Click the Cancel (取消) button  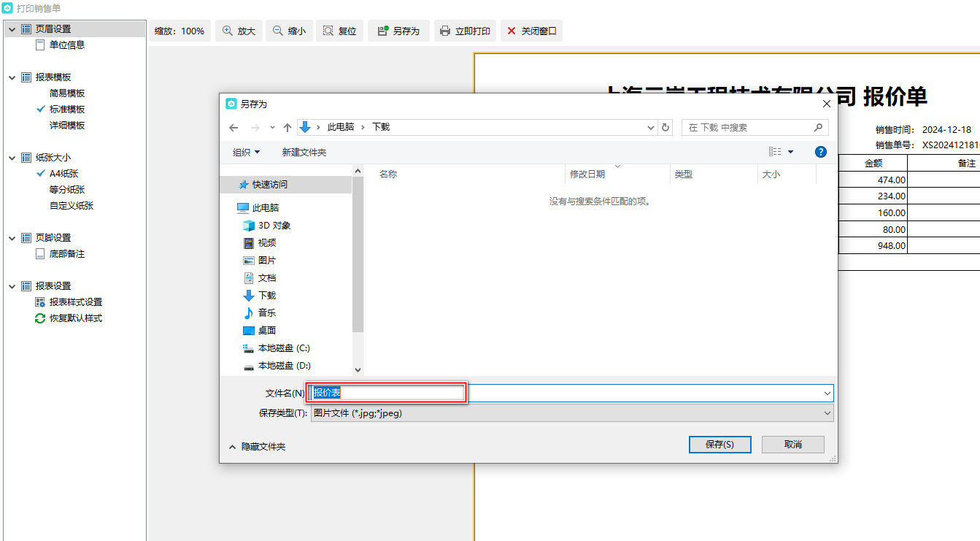[x=792, y=444]
